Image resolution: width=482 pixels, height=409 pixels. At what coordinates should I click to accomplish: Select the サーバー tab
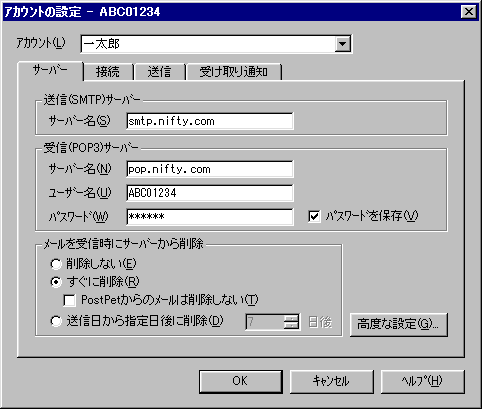pyautogui.click(x=50, y=71)
